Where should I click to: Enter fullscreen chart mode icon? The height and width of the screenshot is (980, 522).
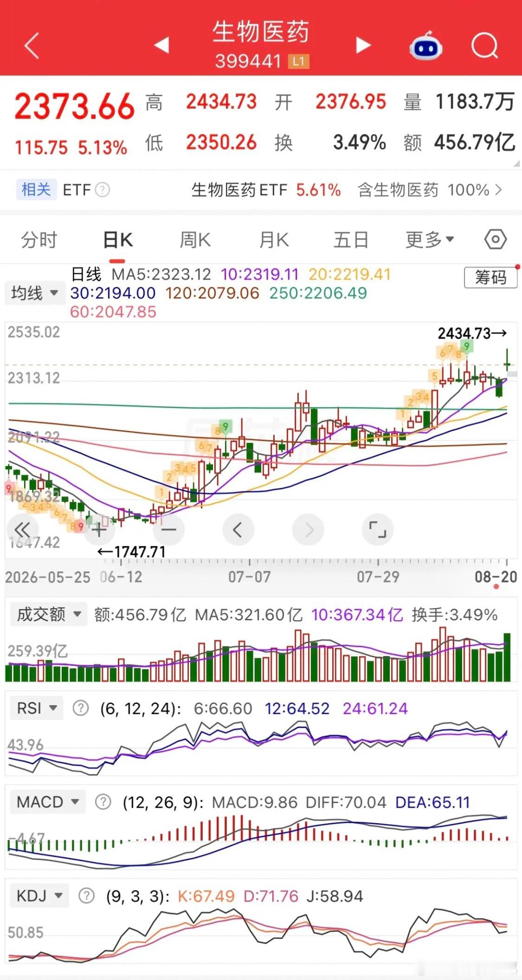378,530
